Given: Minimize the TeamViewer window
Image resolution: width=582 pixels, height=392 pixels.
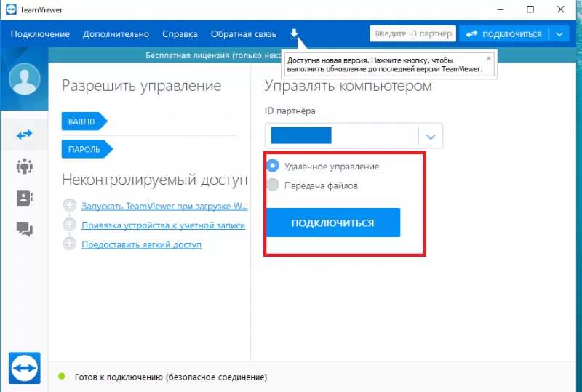Looking at the screenshot, I should [x=501, y=9].
